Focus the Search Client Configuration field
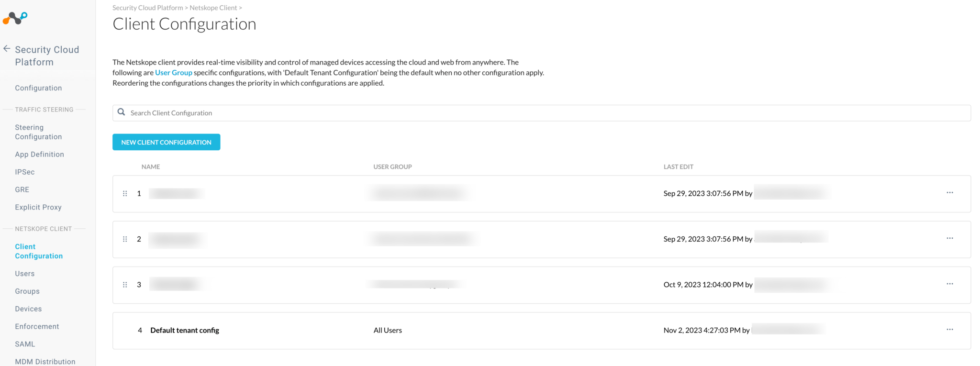Screen dimensions: 980x366 (x=546, y=113)
